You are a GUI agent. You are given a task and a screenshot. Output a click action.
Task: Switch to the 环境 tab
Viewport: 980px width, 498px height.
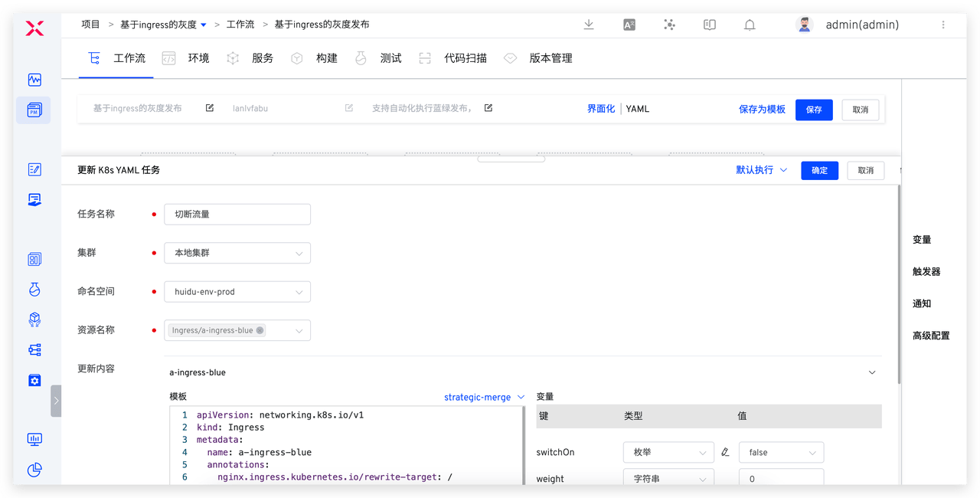click(x=198, y=58)
